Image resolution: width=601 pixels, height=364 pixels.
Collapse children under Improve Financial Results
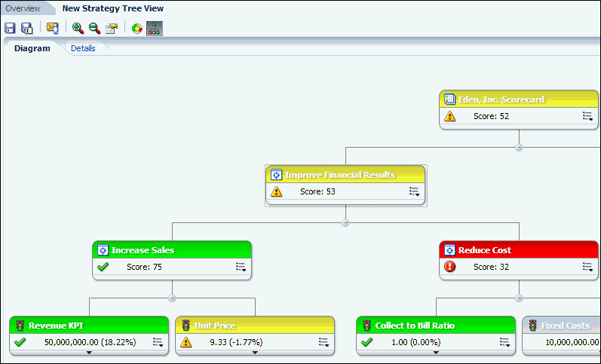click(345, 222)
